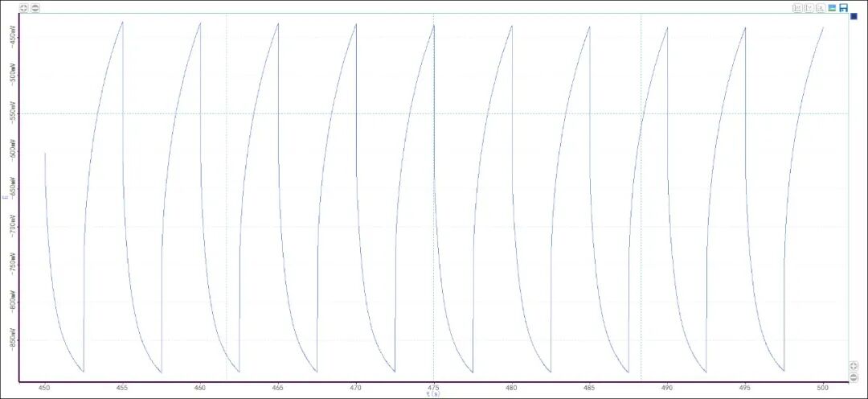Click the -700mV axis tick label
The image size is (868, 399).
14,225
